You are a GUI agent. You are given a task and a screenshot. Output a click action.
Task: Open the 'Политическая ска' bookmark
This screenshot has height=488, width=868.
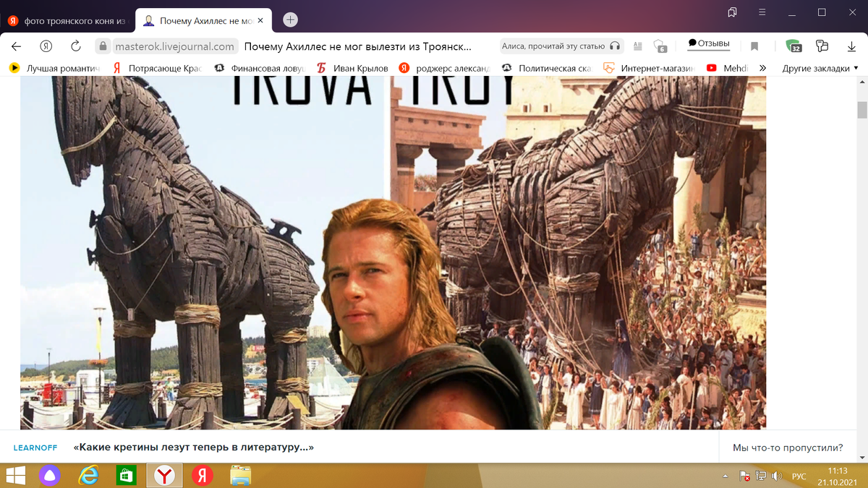pos(547,68)
